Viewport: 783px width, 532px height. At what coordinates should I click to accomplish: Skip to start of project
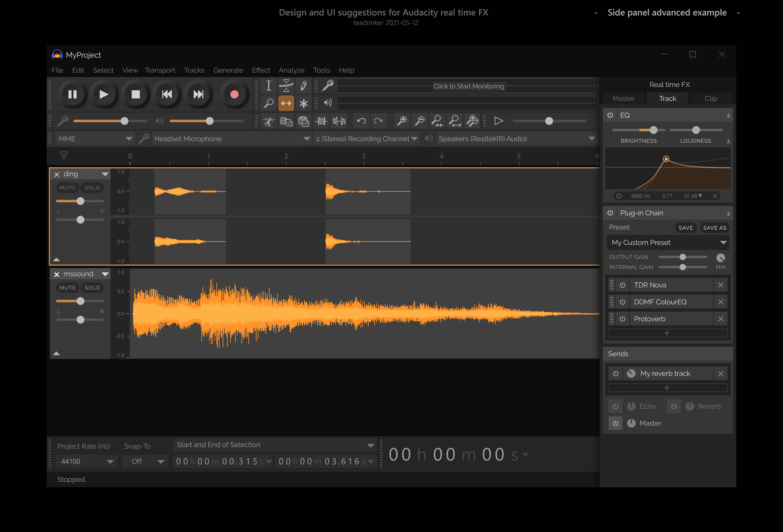pos(167,95)
